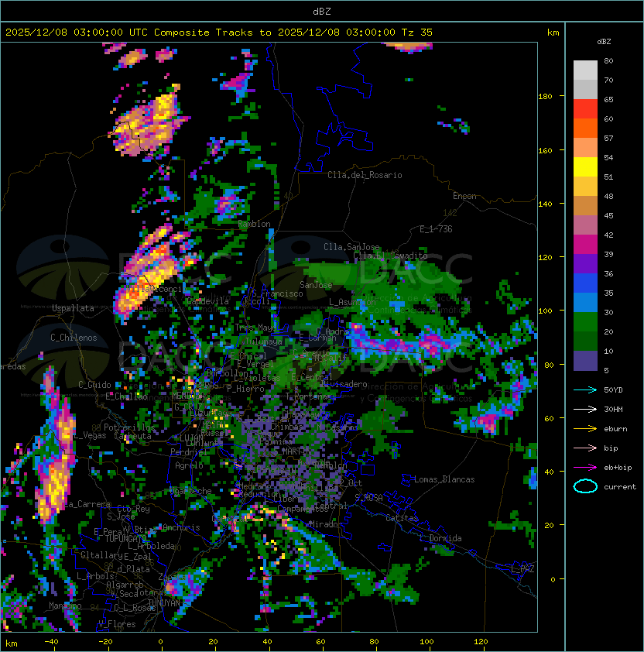Click the 'Encon' place label

464,196
